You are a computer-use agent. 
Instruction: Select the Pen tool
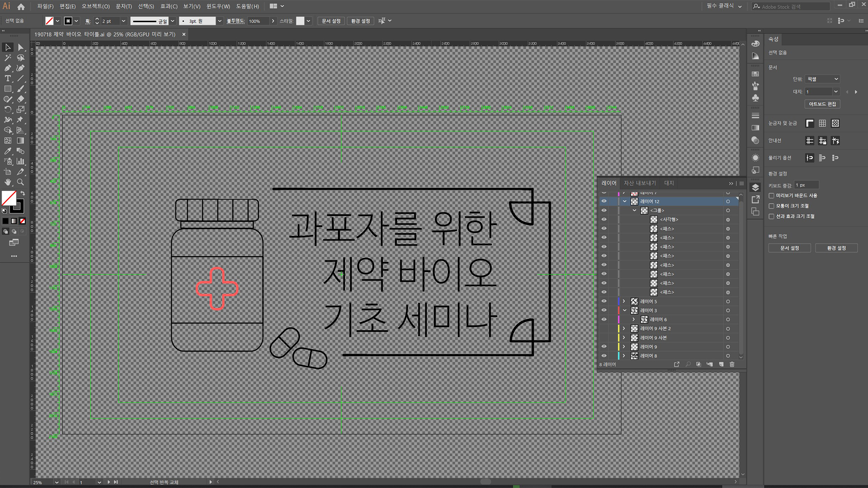click(x=8, y=68)
